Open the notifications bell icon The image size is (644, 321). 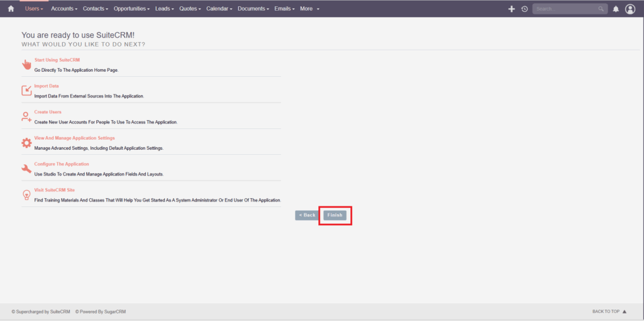point(616,9)
